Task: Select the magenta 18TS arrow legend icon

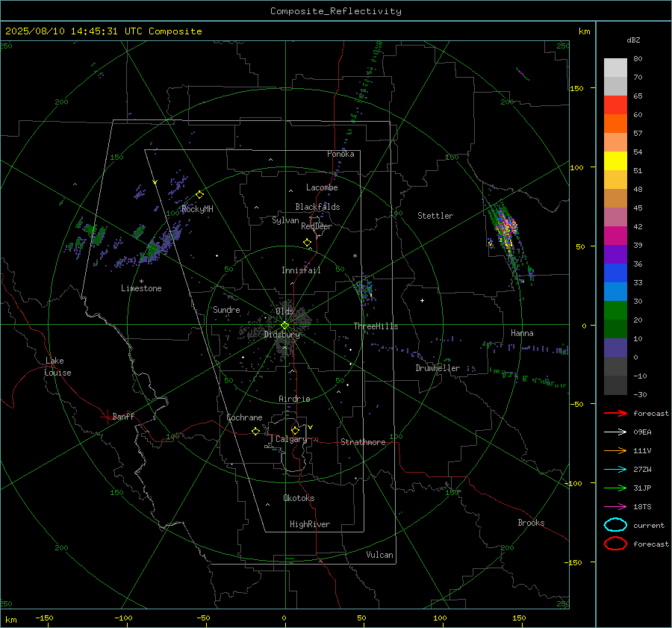Action: [x=615, y=507]
